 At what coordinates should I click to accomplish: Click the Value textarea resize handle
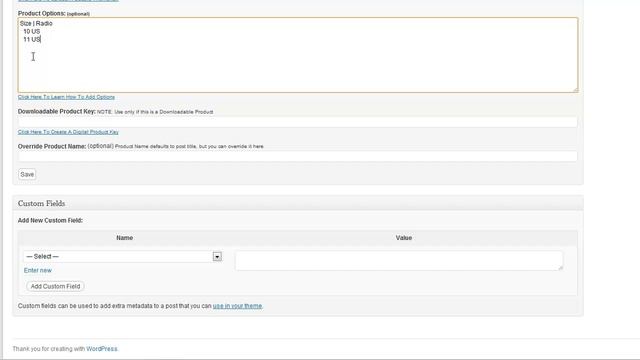coord(560,267)
